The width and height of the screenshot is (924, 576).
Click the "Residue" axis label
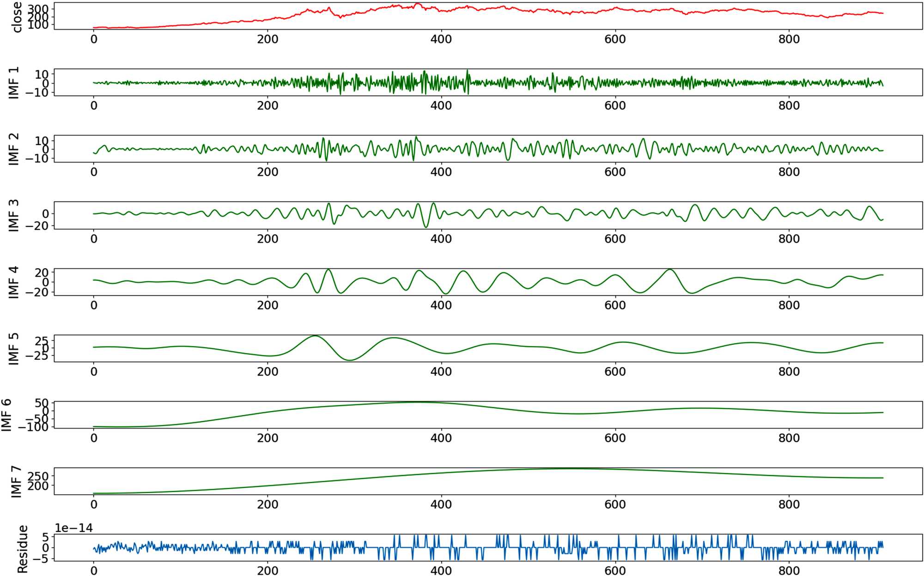(22, 549)
